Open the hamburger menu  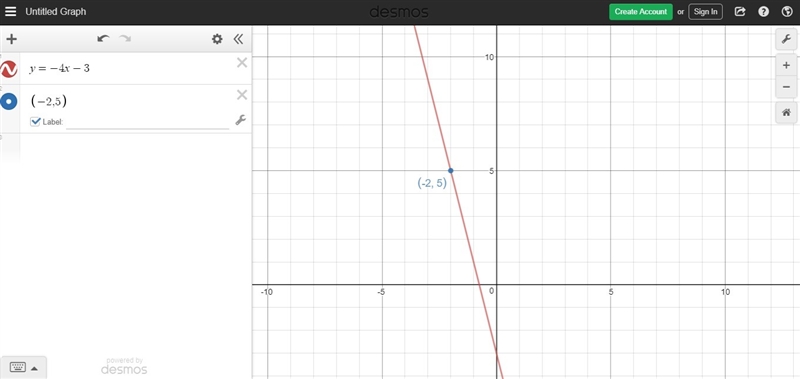click(x=11, y=11)
